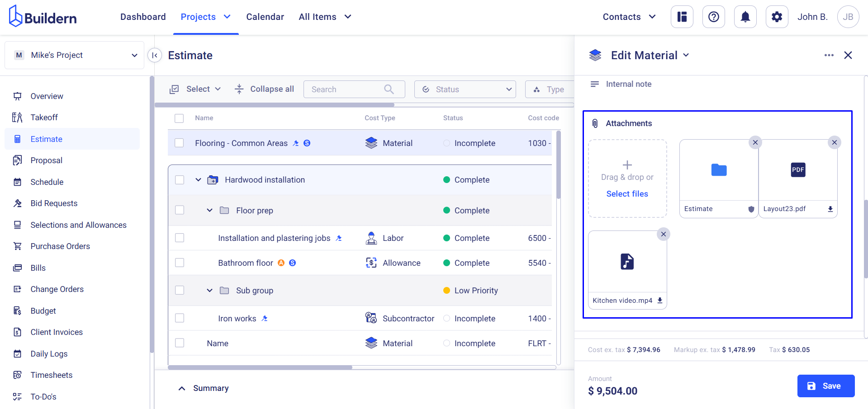The width and height of the screenshot is (868, 409).
Task: Remove the Kitchen video.mp4 attachment
Action: coord(664,234)
